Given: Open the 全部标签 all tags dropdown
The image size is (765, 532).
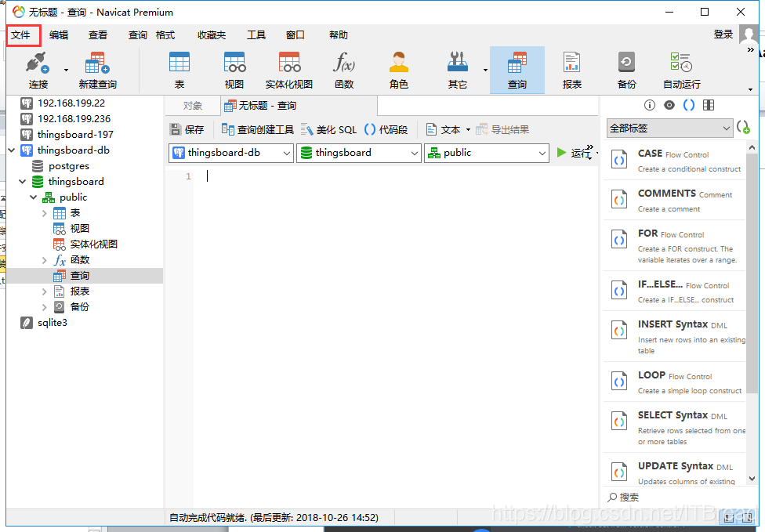Looking at the screenshot, I should [x=669, y=128].
